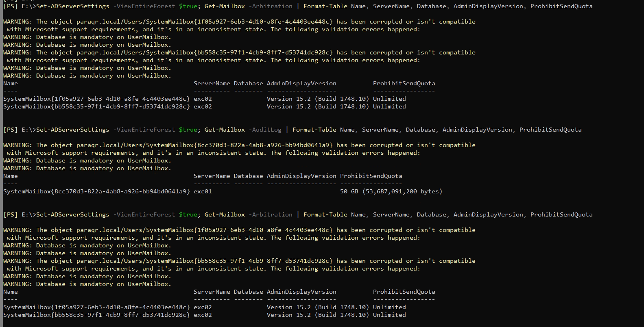Click Set-ADServerSettings in the AuditLog command

[x=72, y=130]
